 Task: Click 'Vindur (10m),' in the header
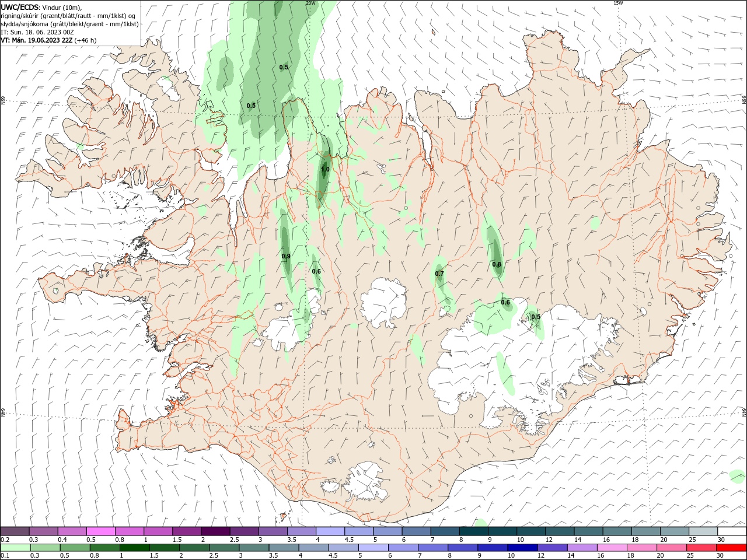pos(62,7)
